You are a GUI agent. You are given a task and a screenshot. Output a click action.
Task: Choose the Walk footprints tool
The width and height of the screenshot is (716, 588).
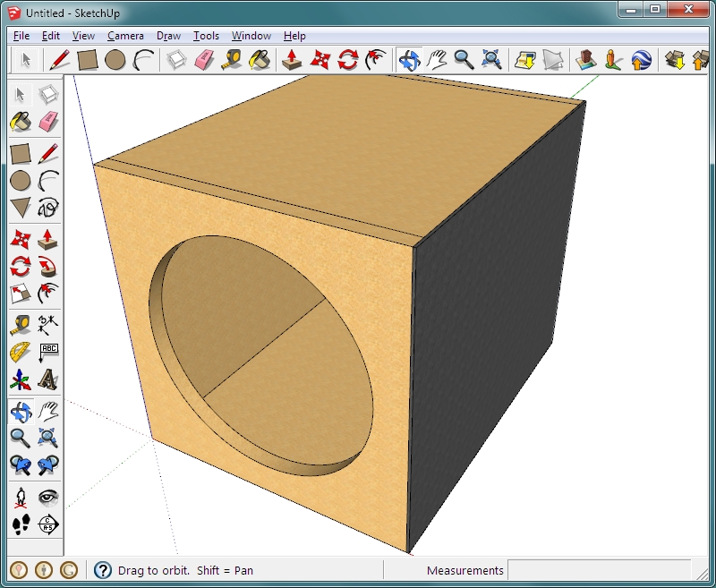point(20,525)
